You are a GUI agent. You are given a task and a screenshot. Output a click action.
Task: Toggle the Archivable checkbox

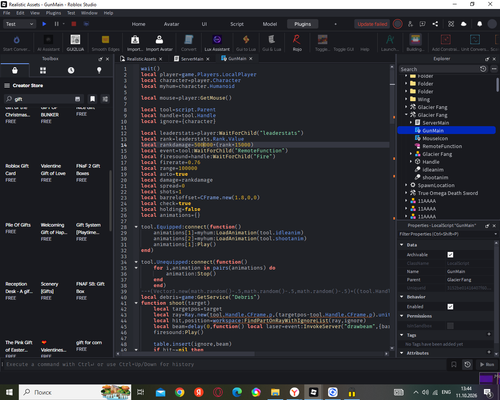click(x=450, y=255)
